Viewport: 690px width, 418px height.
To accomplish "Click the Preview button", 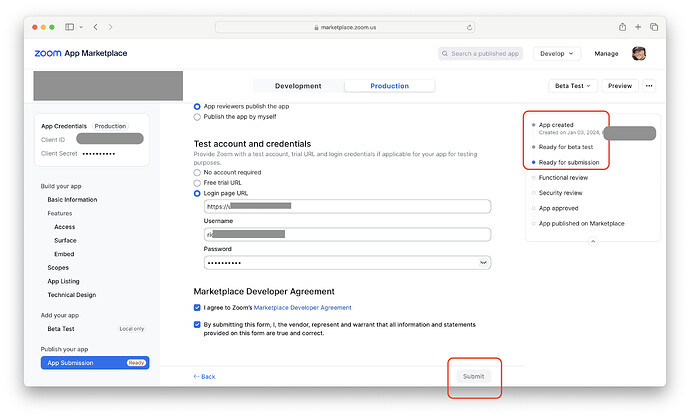I will pos(620,86).
